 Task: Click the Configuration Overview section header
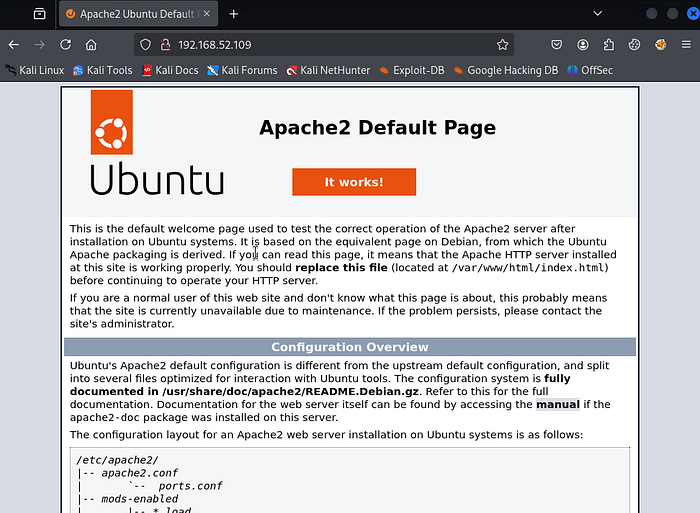(x=350, y=347)
